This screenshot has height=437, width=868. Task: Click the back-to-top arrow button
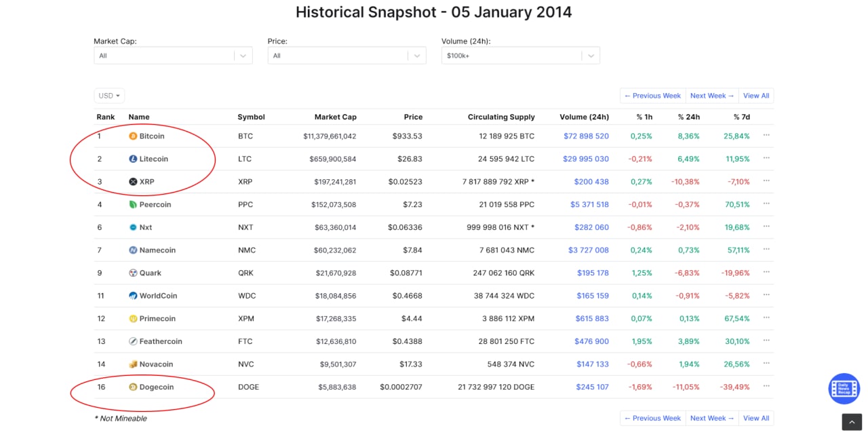(x=852, y=422)
